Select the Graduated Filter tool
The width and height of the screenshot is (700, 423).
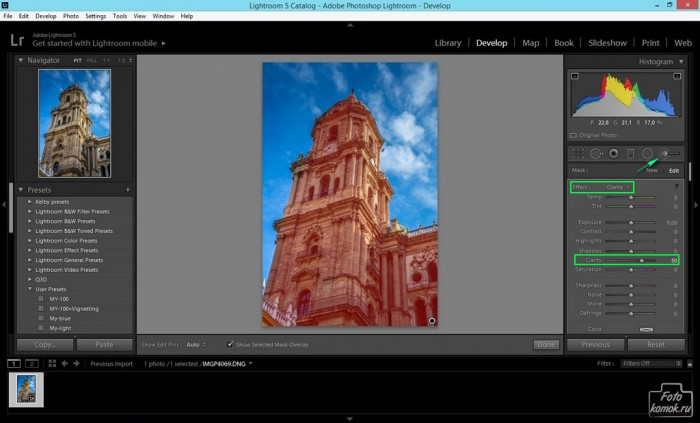[x=630, y=153]
